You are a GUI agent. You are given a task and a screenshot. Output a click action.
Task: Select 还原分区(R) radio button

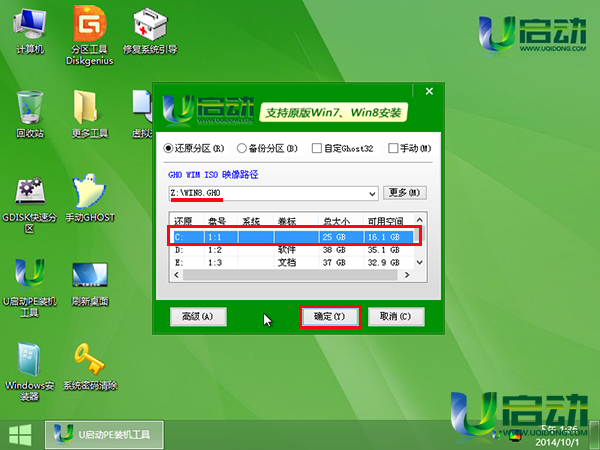click(194, 148)
